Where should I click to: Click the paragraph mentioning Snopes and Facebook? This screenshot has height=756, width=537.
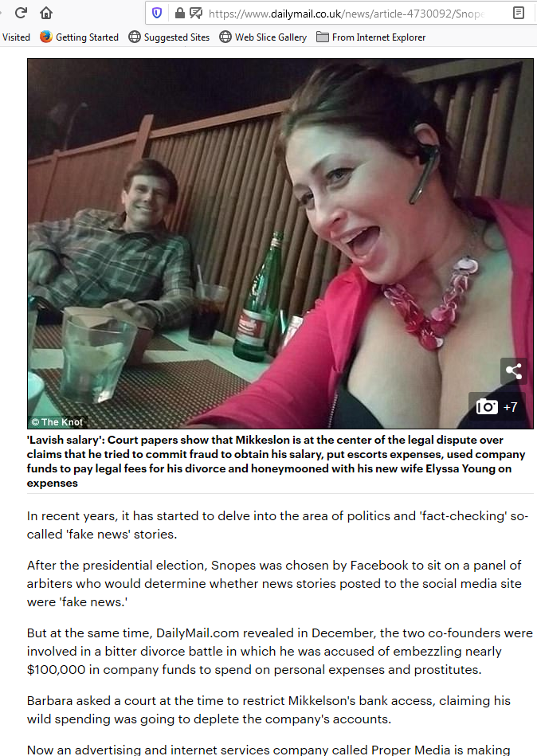[x=274, y=583]
